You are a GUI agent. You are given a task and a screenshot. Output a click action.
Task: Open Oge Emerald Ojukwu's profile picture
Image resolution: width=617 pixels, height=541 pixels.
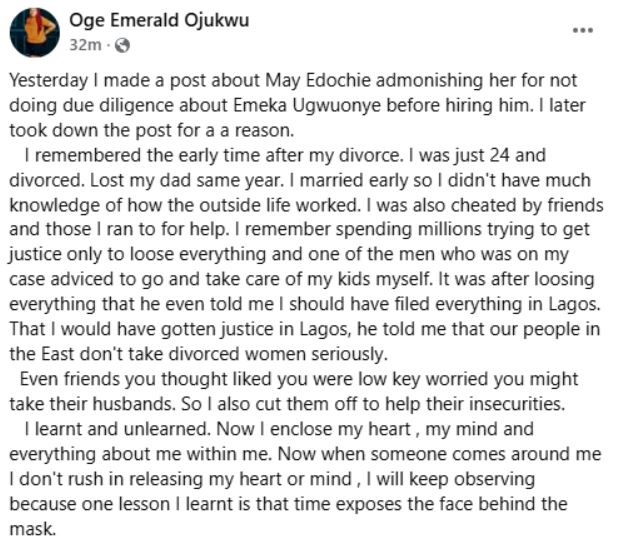pyautogui.click(x=34, y=34)
